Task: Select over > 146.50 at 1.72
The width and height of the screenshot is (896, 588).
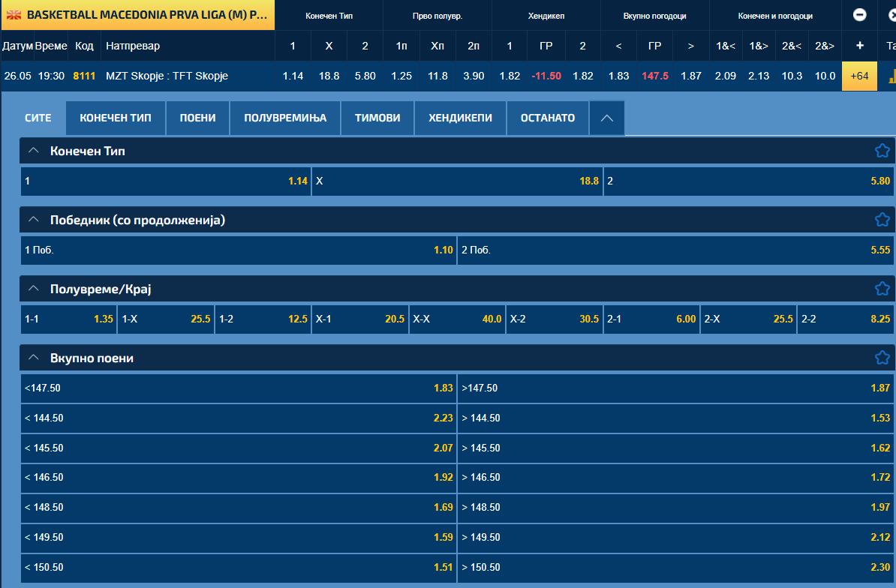Action: point(677,477)
